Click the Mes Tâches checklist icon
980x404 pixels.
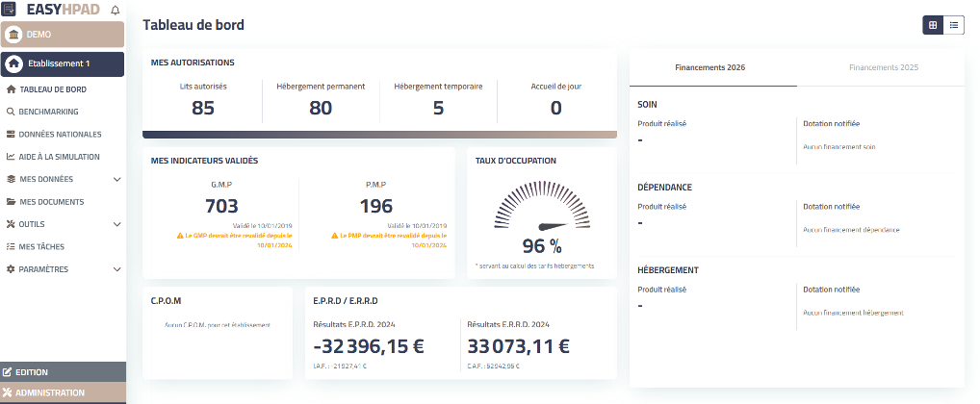click(x=11, y=246)
